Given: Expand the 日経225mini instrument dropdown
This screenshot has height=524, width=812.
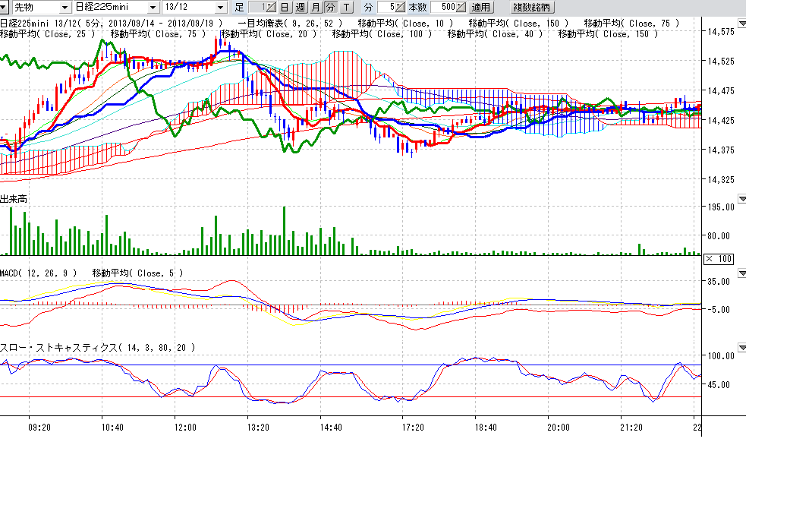Looking at the screenshot, I should 153,7.
